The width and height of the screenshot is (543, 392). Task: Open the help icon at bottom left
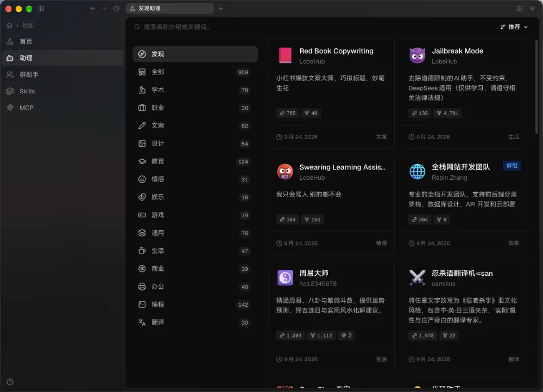click(x=10, y=382)
